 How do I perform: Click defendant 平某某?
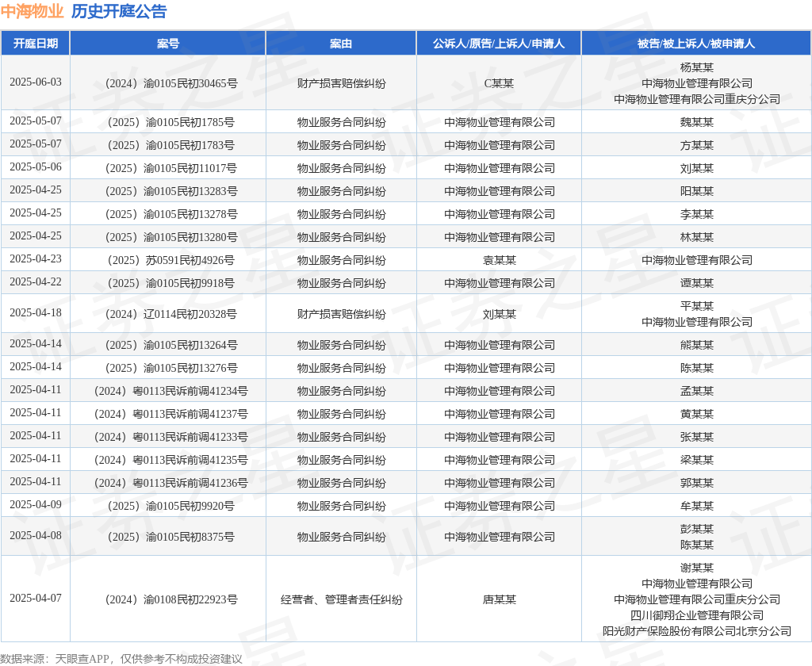pos(696,306)
